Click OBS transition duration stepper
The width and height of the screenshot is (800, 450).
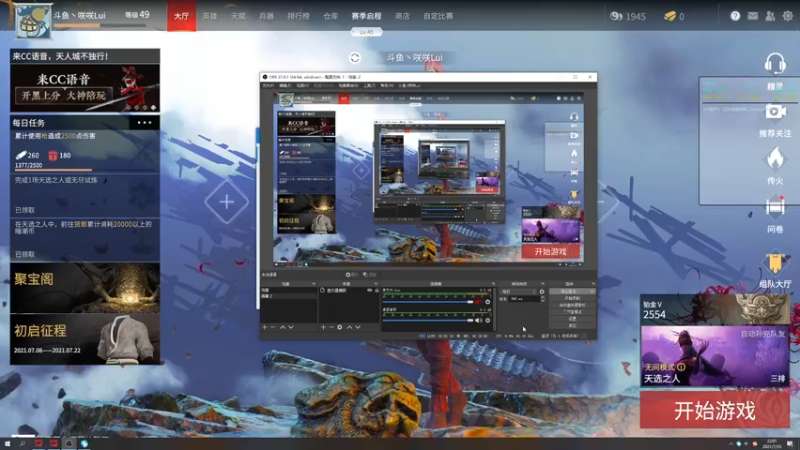pyautogui.click(x=542, y=298)
